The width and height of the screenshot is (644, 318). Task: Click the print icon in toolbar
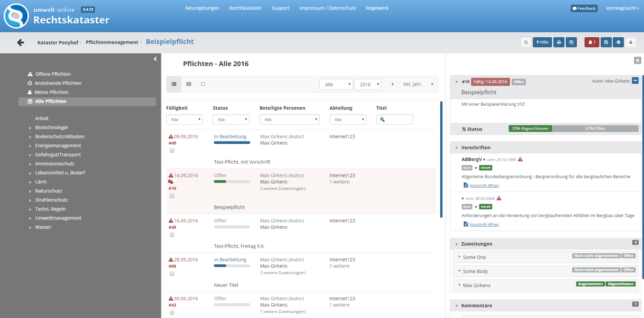[559, 42]
